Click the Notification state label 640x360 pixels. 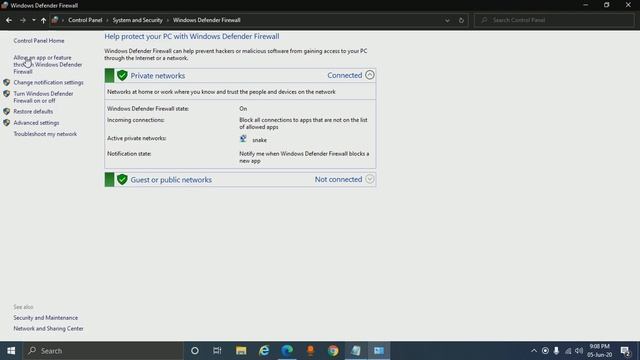(129, 153)
